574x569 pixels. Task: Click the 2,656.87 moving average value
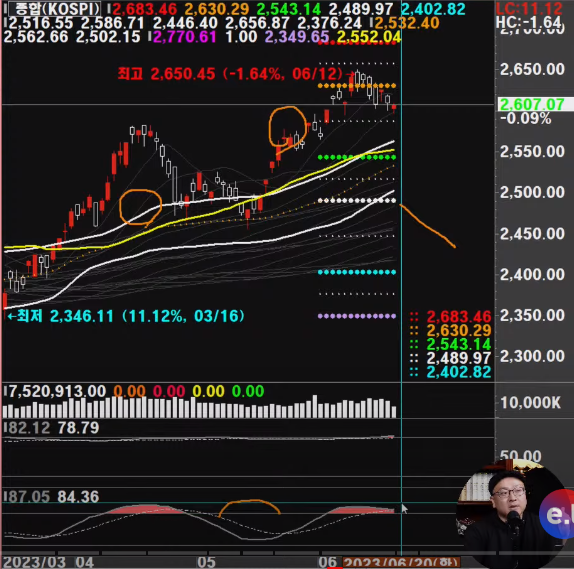click(257, 23)
